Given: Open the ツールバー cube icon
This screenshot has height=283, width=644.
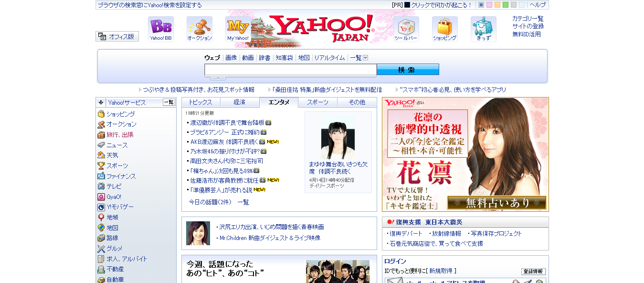Looking at the screenshot, I should [x=406, y=29].
